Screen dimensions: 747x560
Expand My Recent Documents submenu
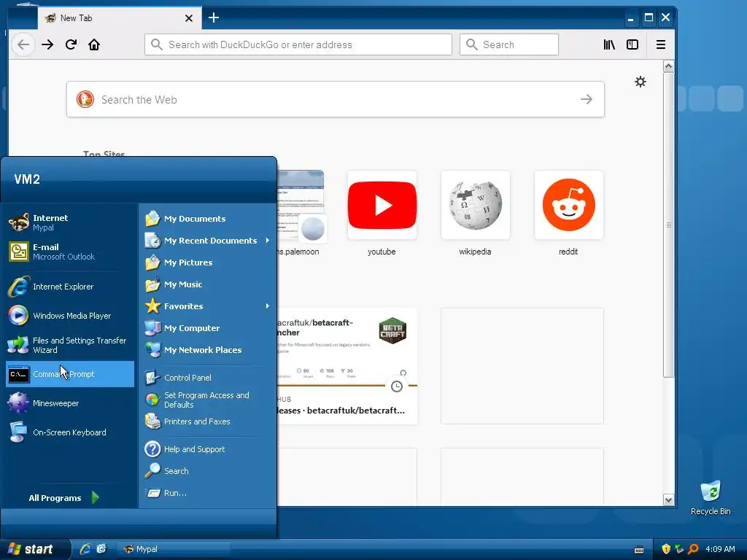[x=207, y=241]
